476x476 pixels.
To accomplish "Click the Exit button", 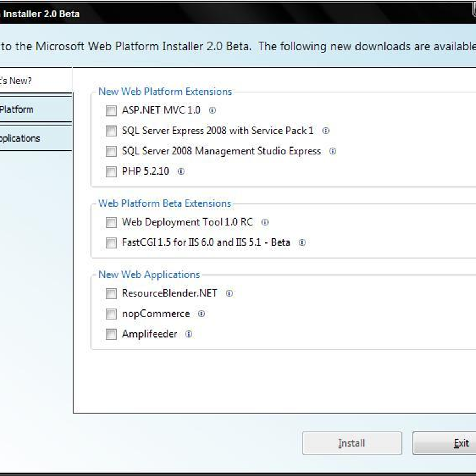I will click(x=444, y=443).
